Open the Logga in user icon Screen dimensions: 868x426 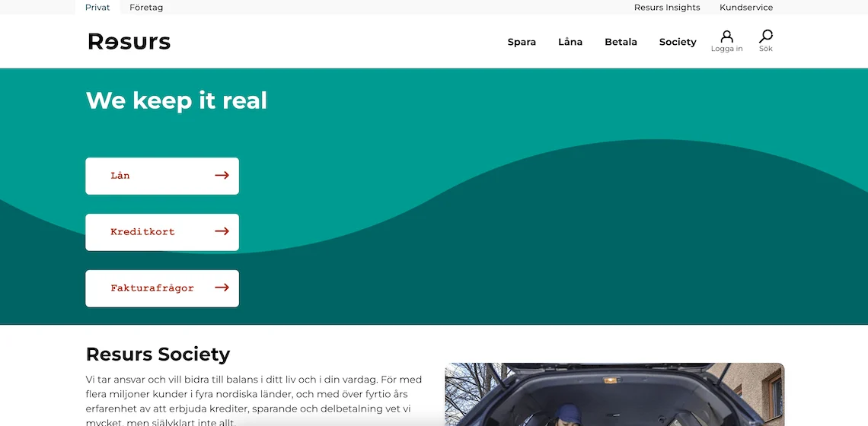(726, 37)
